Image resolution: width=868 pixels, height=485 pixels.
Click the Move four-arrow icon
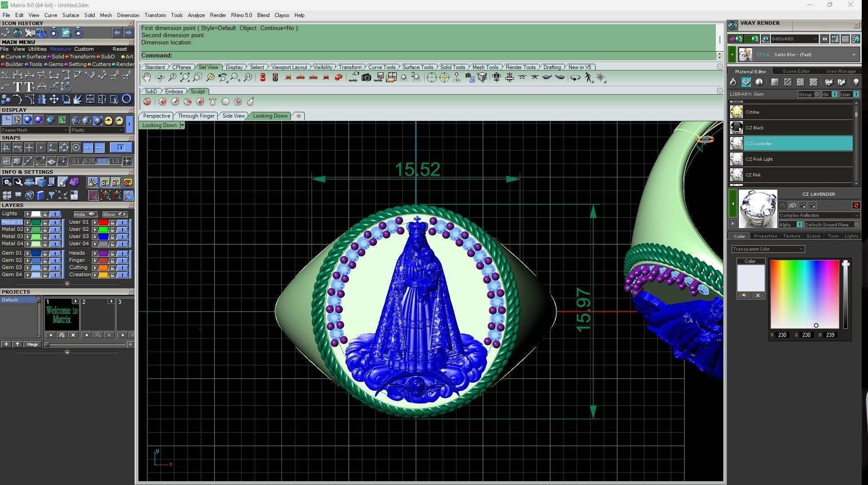[x=54, y=99]
